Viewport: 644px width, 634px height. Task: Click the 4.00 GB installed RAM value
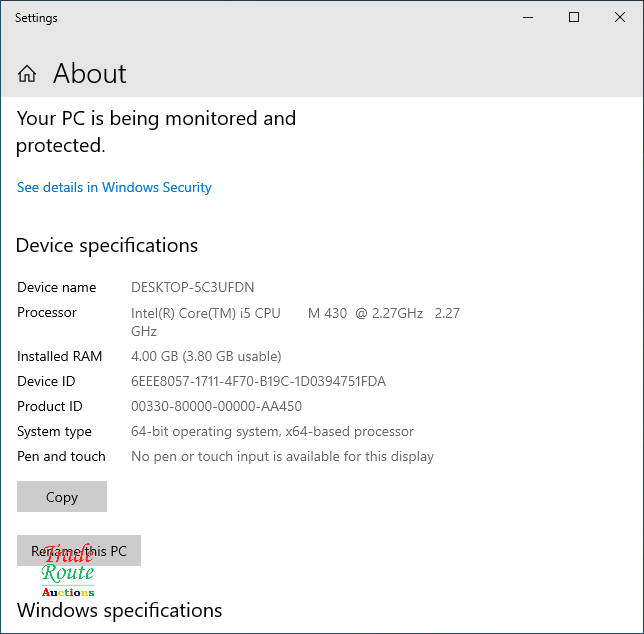(x=206, y=356)
